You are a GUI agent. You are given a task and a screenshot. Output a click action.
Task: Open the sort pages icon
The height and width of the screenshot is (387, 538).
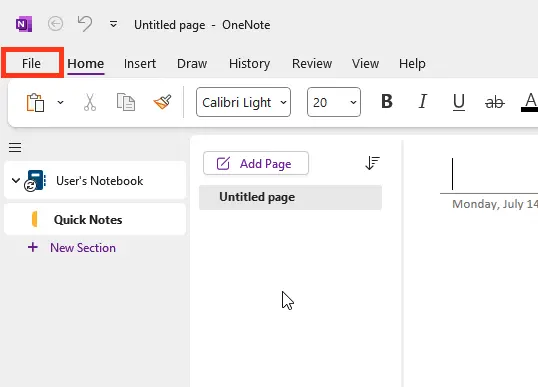pos(372,163)
